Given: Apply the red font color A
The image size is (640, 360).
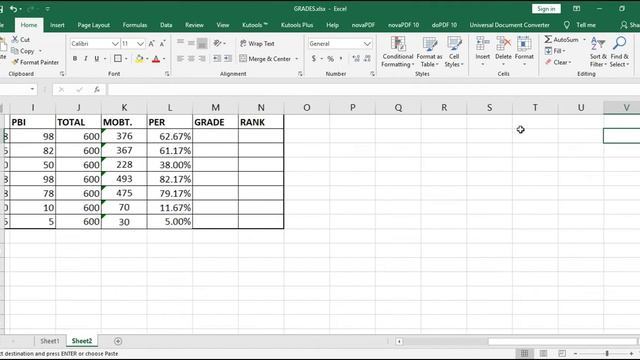Looking at the screenshot, I should pos(156,59).
